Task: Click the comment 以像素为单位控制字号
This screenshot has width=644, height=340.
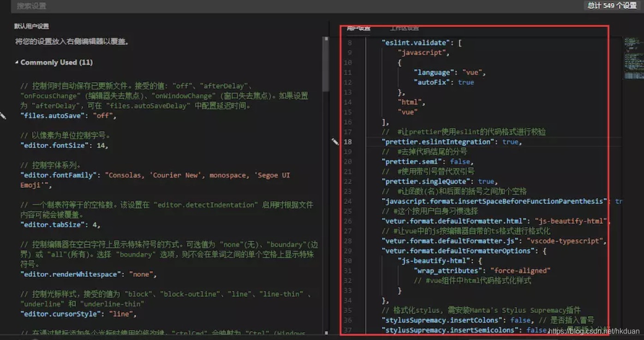Action: point(66,136)
